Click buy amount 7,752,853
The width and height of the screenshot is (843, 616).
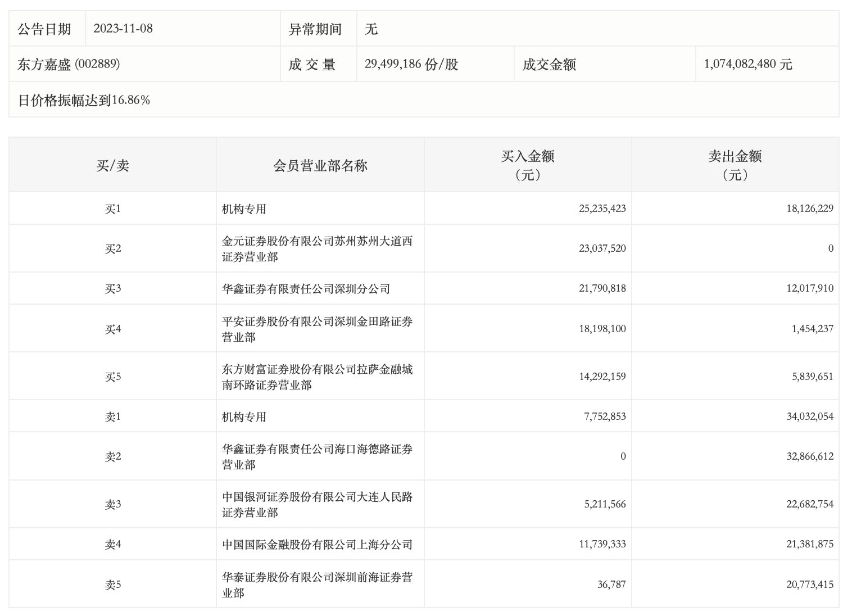tap(605, 416)
